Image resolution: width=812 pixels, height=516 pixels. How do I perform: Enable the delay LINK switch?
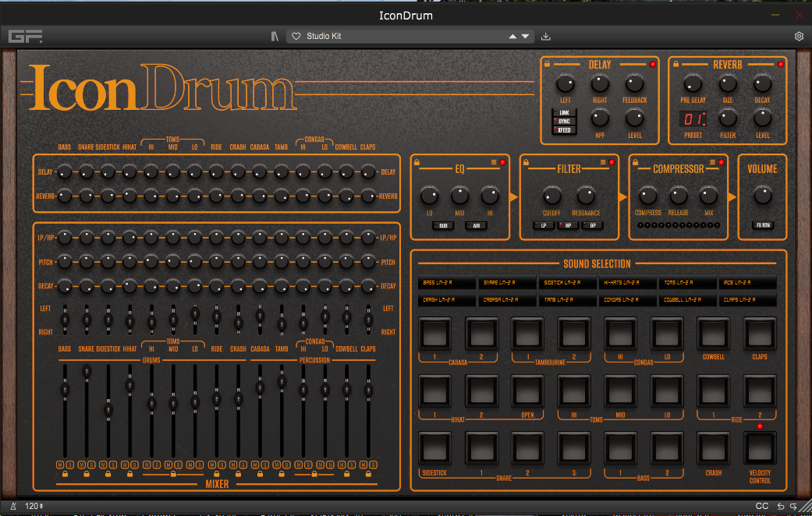coord(564,113)
